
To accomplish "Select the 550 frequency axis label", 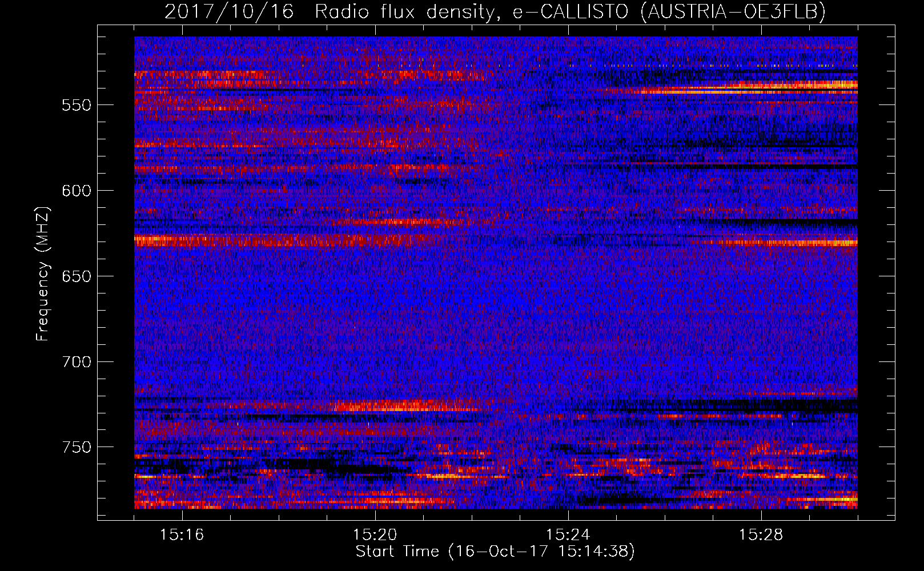I will pyautogui.click(x=76, y=105).
